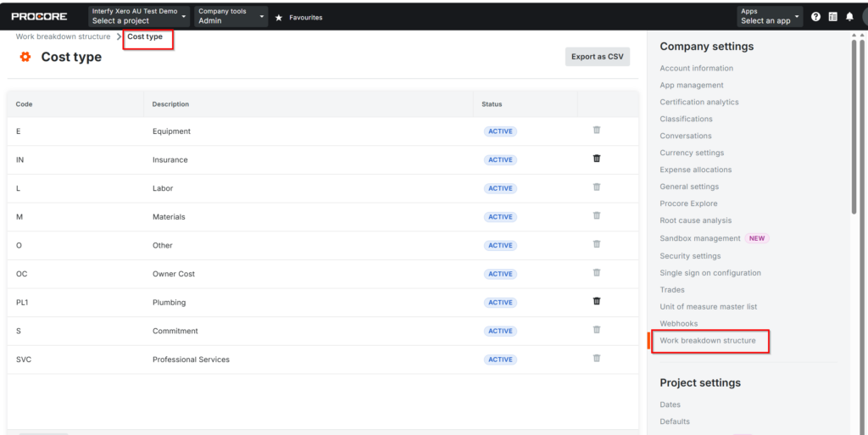Open Unit of measure master list
Image resolution: width=868 pixels, height=435 pixels.
tap(709, 307)
